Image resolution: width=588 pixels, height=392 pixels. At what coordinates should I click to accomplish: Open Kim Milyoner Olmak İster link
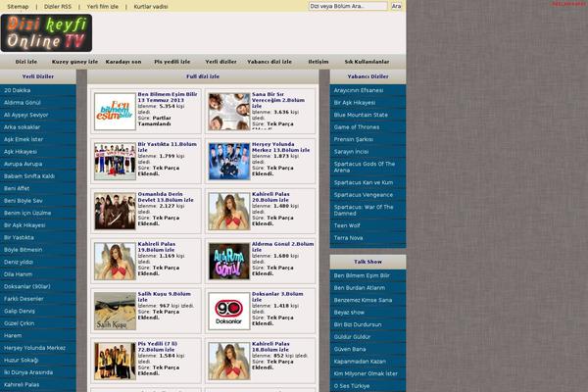tap(367, 373)
